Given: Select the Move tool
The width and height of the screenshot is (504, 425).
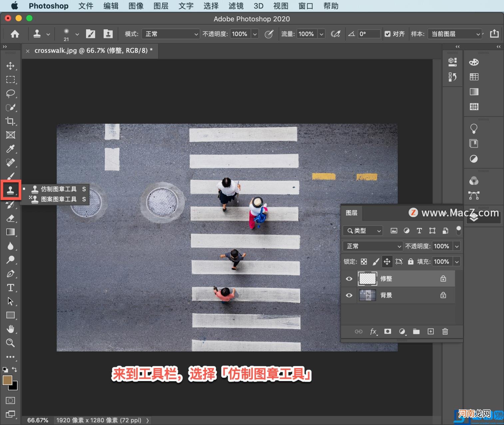Looking at the screenshot, I should (10, 66).
